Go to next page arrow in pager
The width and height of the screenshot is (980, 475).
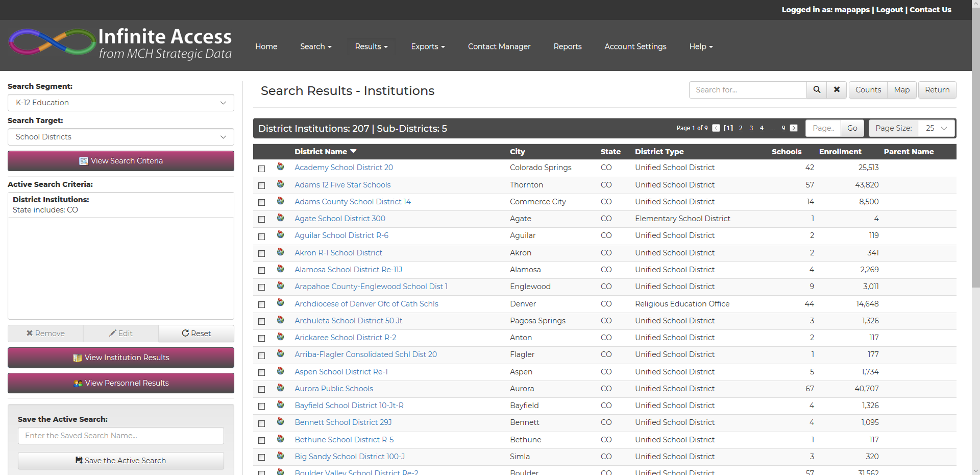pyautogui.click(x=794, y=128)
